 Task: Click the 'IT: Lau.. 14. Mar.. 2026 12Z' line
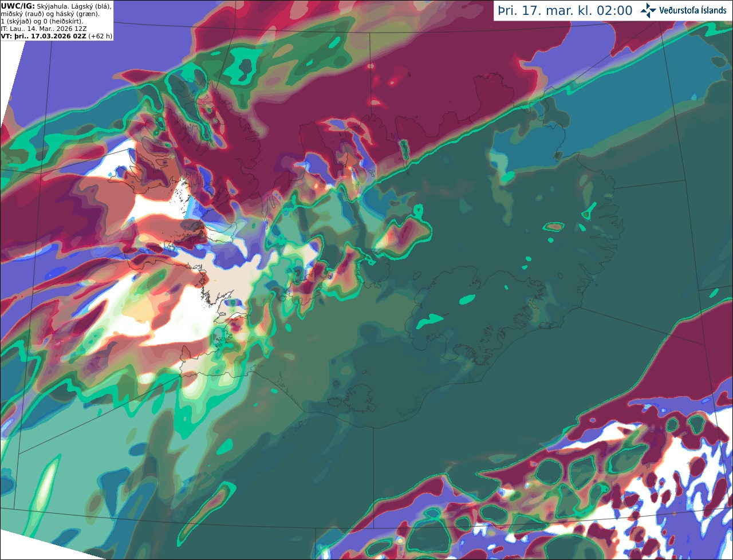pyautogui.click(x=44, y=29)
